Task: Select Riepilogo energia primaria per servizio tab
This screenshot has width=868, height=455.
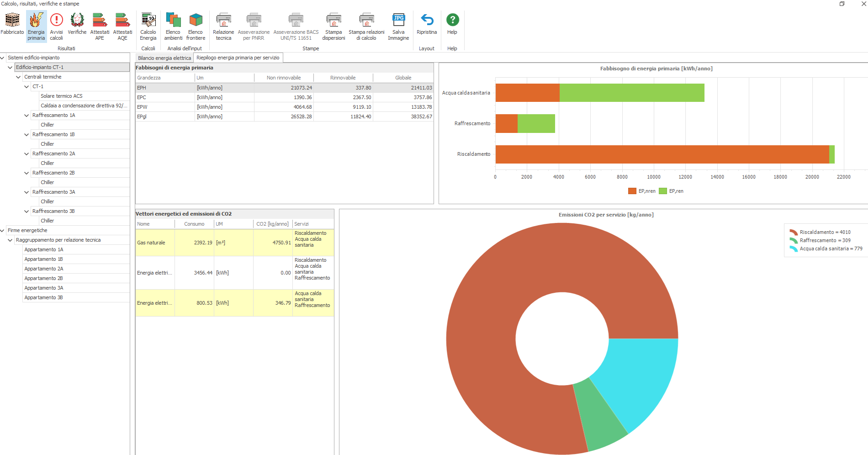Action: (238, 58)
